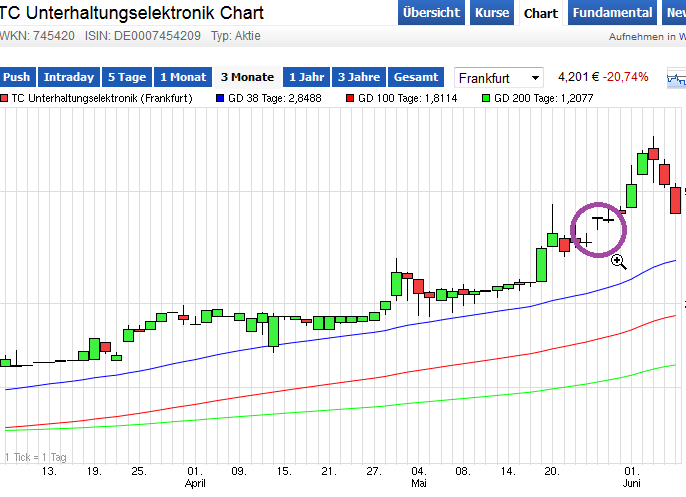Switch chart range to 5 Tage
686x497 pixels.
point(127,77)
